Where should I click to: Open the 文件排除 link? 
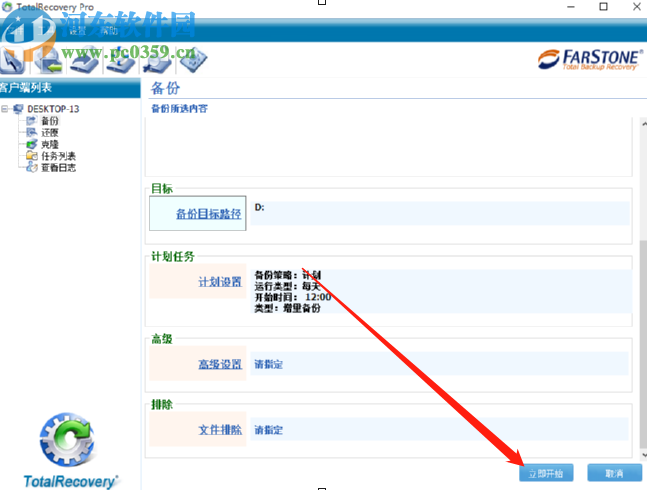(220, 430)
